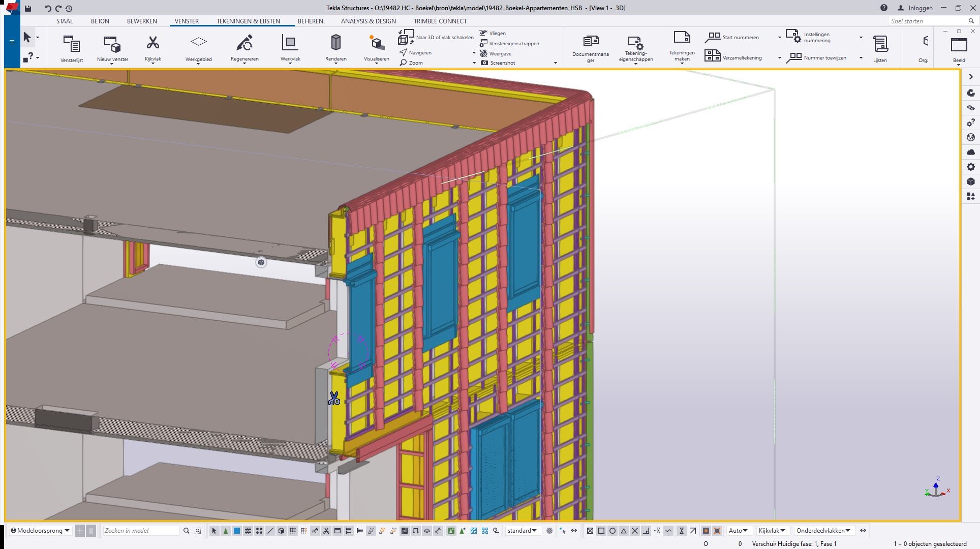The height and width of the screenshot is (549, 980).
Task: Open the Vensterlijst window list tool
Action: [72, 49]
